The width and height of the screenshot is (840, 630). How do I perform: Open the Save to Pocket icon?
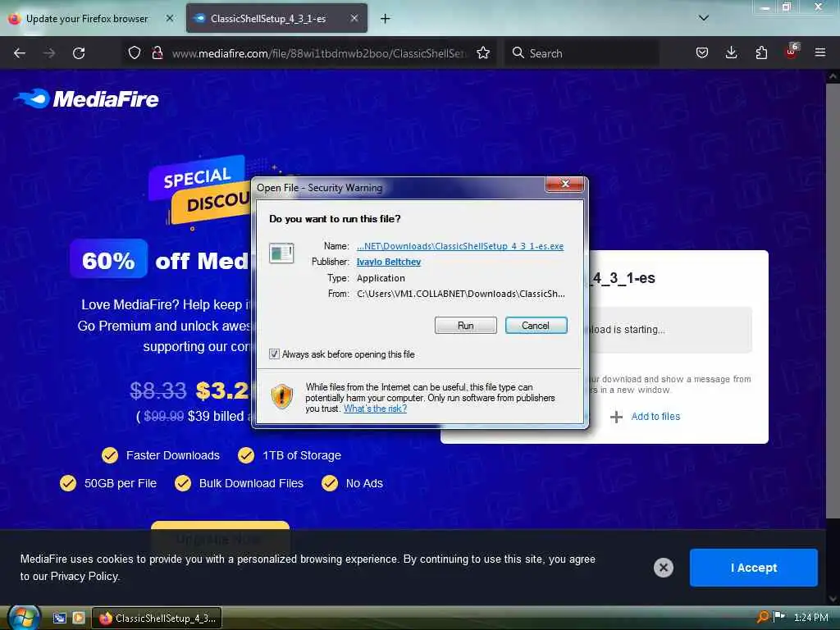tap(702, 52)
